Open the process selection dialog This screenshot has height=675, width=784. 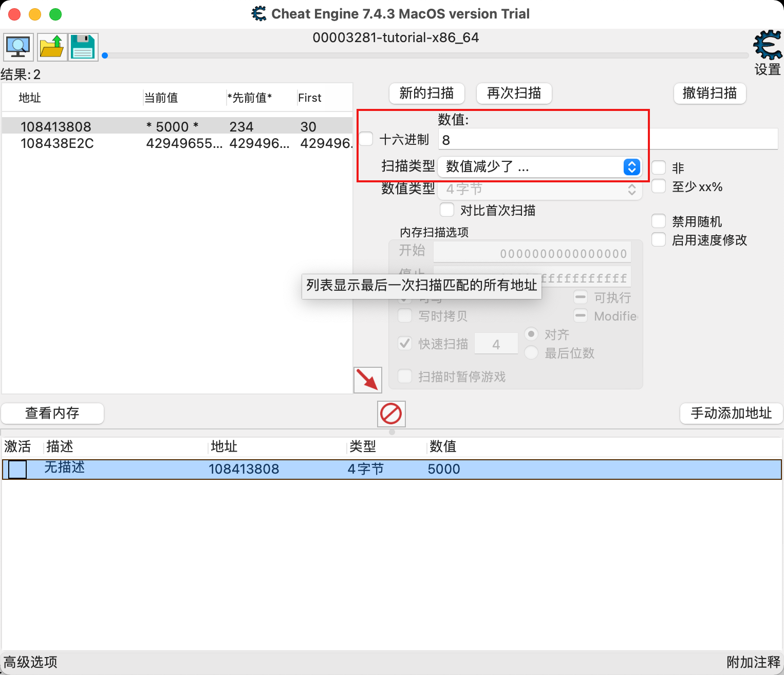[18, 47]
